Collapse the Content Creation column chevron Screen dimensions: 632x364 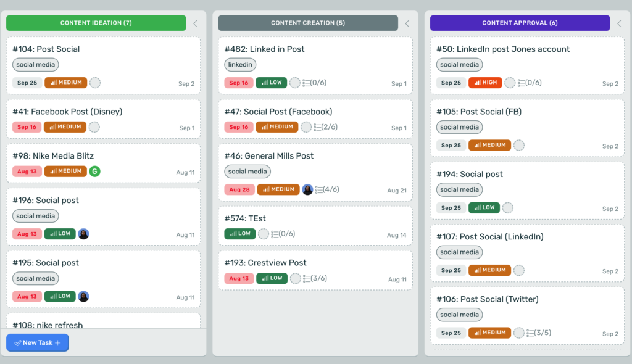(407, 23)
